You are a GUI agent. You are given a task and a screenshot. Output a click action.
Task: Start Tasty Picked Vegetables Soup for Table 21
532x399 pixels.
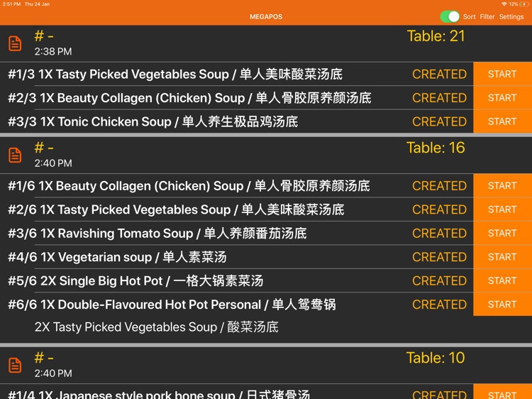pos(502,74)
